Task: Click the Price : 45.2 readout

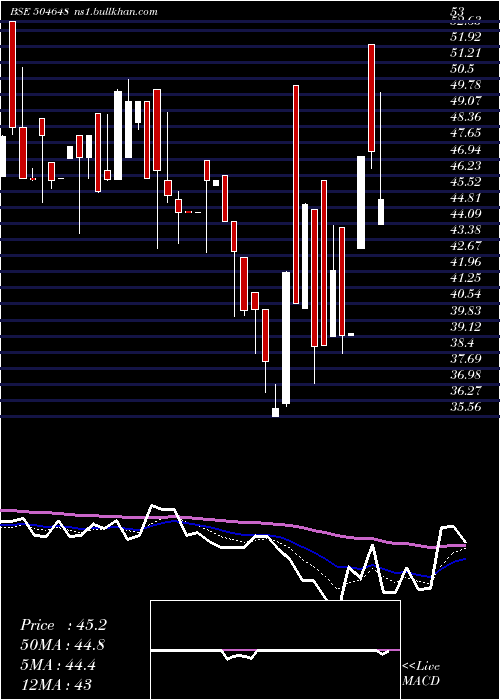Action: [x=63, y=625]
